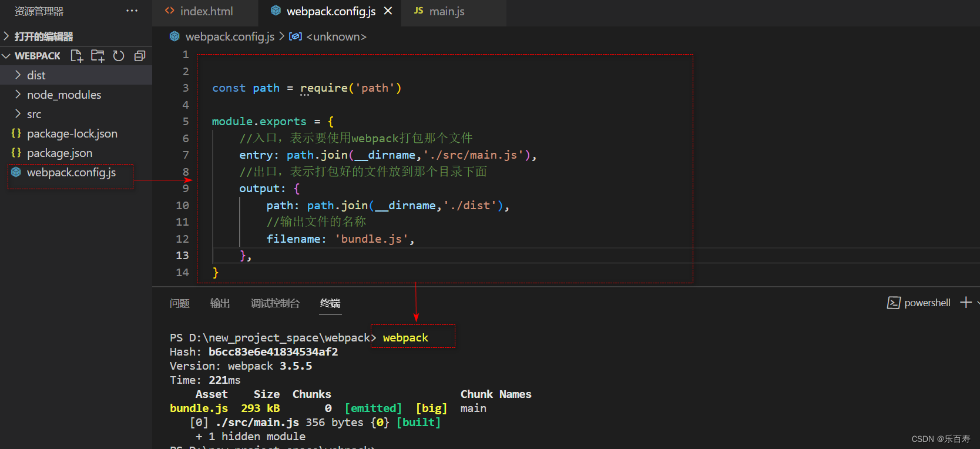Click the 'bundle.js' string on line 12
The height and width of the screenshot is (449, 980).
(x=371, y=239)
